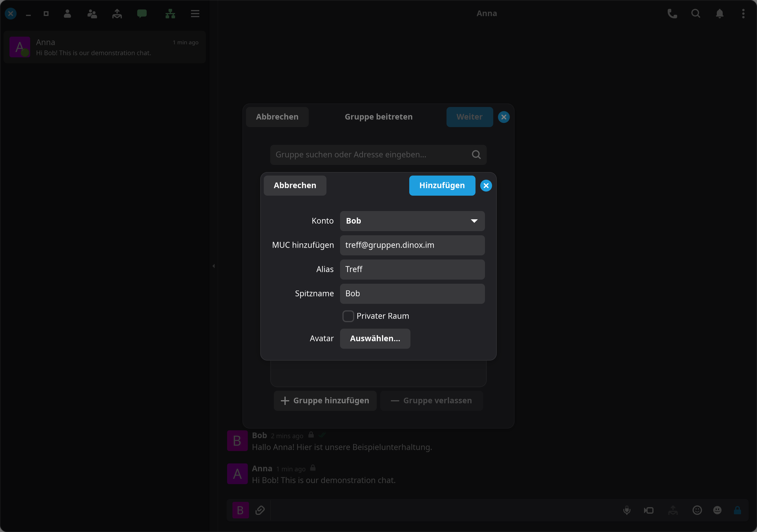Close the Gruppe beitreten dialog with X

[504, 117]
